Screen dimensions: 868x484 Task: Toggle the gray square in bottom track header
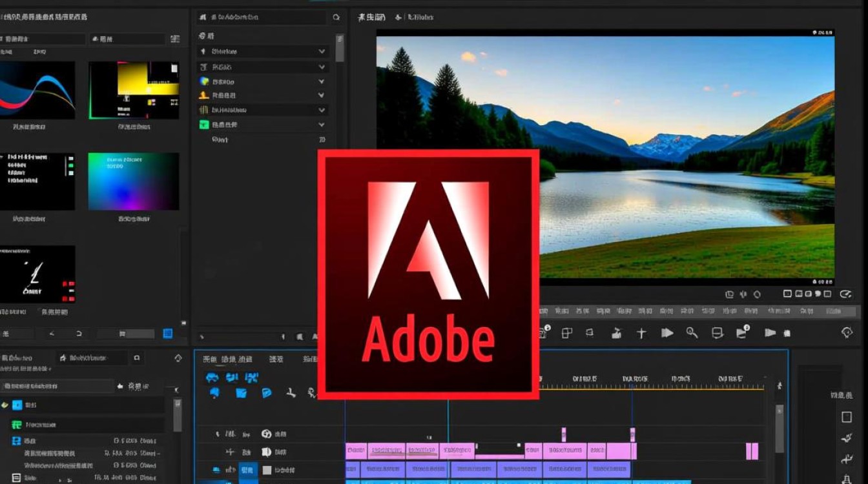click(x=266, y=470)
